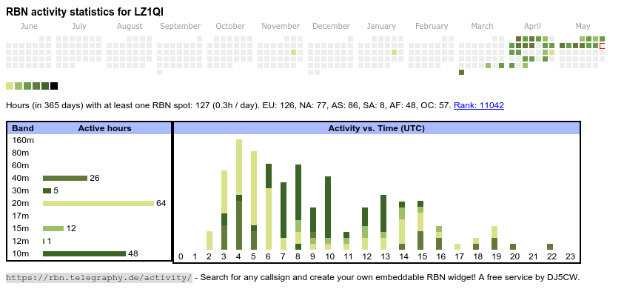Screen dimensions: 644x289
Task: Click the '10m' band label
Action: point(21,253)
